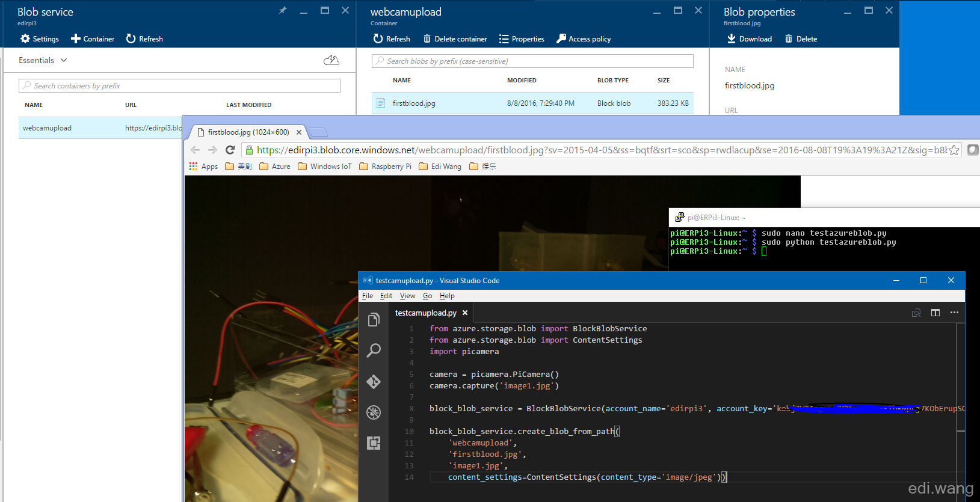
Task: Sort blobs by MODIFIED column
Action: 522,81
